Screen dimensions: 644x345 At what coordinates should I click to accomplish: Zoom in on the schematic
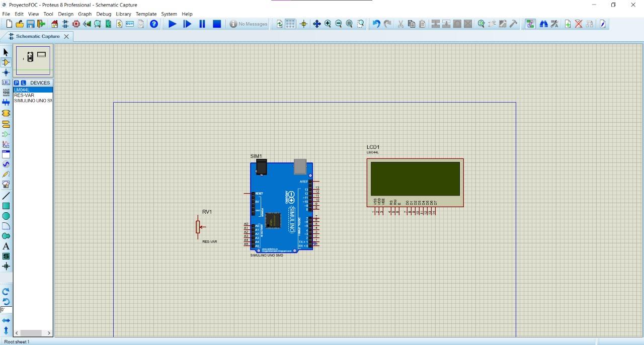click(x=328, y=24)
